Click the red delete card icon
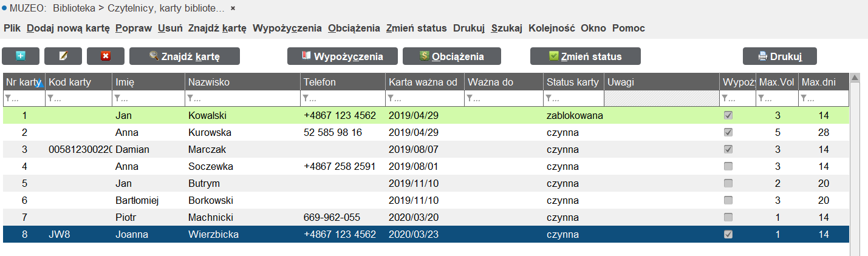The image size is (868, 256). (x=106, y=56)
